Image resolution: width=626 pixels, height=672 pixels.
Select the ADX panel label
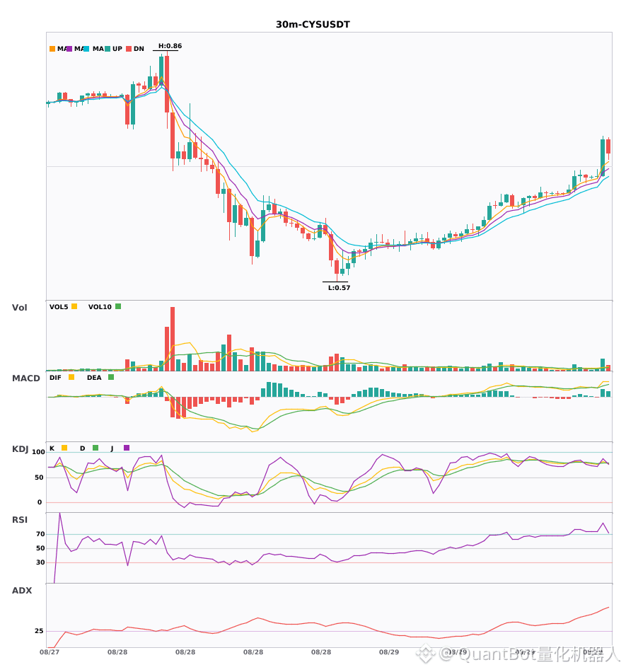[22, 591]
